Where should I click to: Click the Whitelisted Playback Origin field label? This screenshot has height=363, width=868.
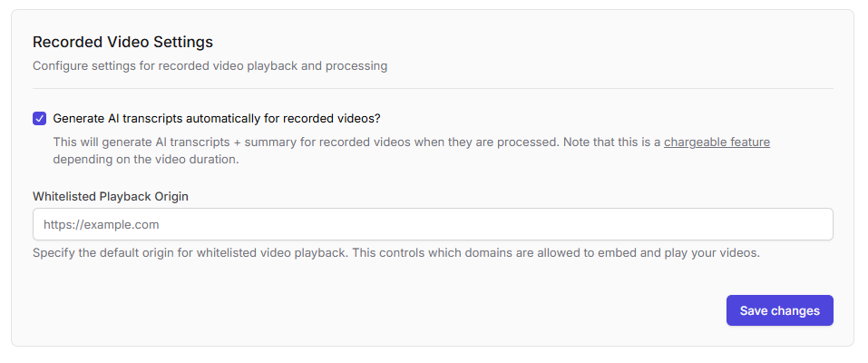click(x=110, y=196)
